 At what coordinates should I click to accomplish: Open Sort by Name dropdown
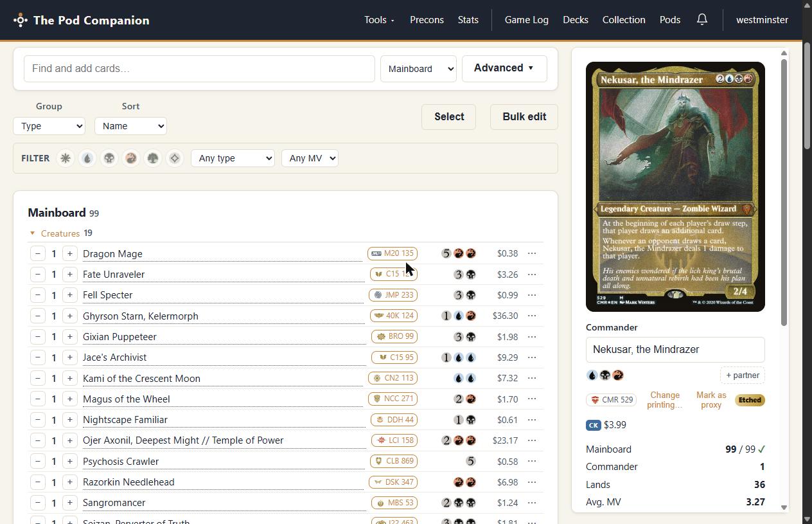130,126
